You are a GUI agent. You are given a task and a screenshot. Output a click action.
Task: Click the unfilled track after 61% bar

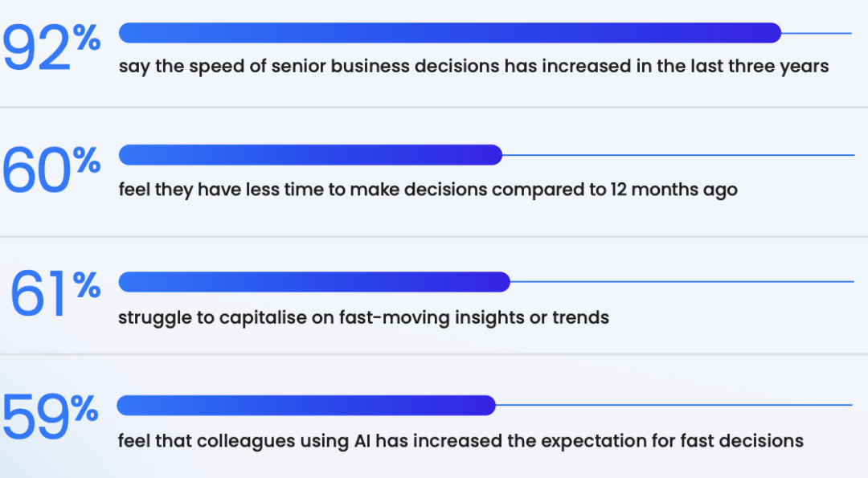(682, 282)
